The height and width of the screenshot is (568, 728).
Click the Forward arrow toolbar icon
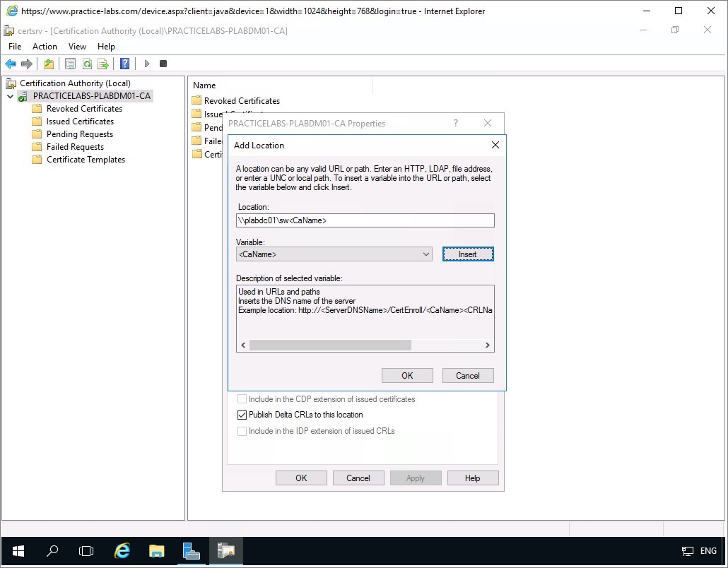tap(27, 64)
